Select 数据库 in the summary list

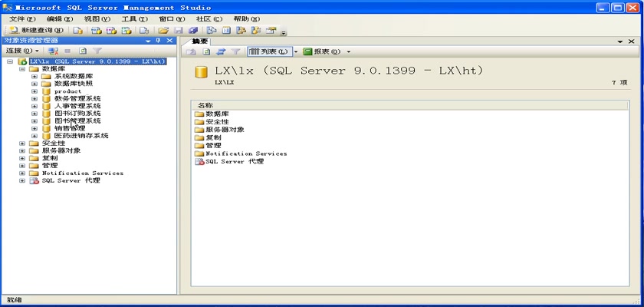(x=217, y=114)
